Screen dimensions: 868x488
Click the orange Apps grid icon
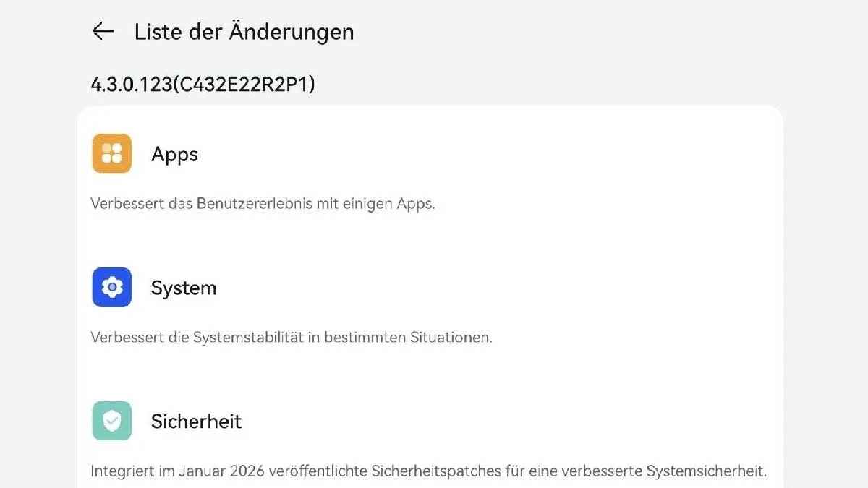click(112, 153)
